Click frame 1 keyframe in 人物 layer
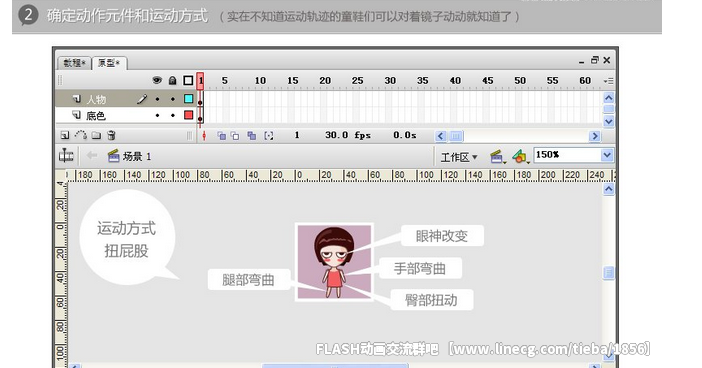Viewport: 702px width, 368px height. tap(200, 99)
